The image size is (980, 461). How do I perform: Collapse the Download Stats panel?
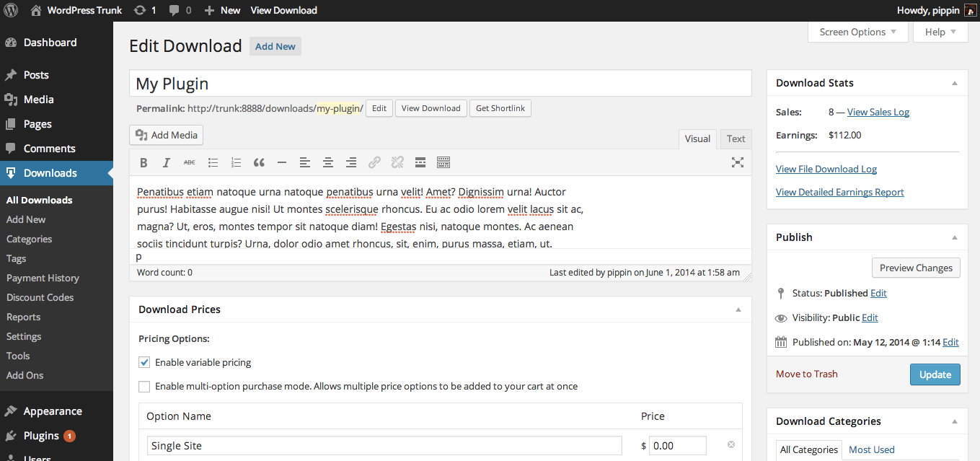[955, 83]
